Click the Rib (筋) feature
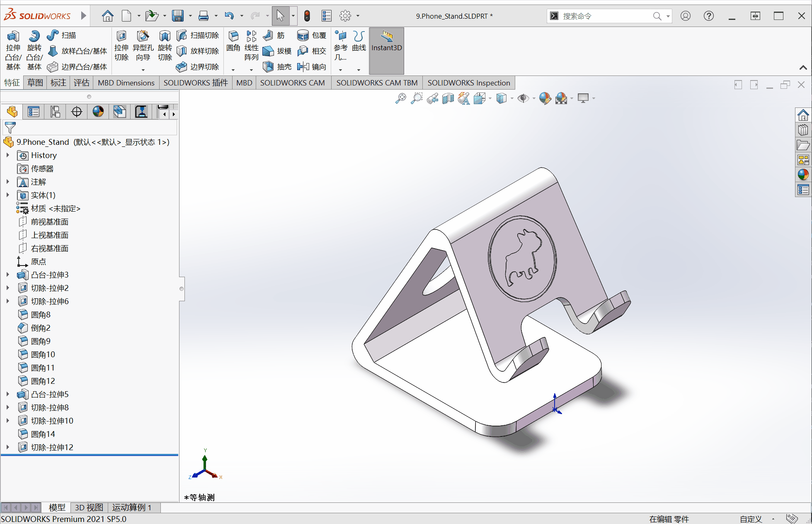The height and width of the screenshot is (524, 812). pos(274,35)
